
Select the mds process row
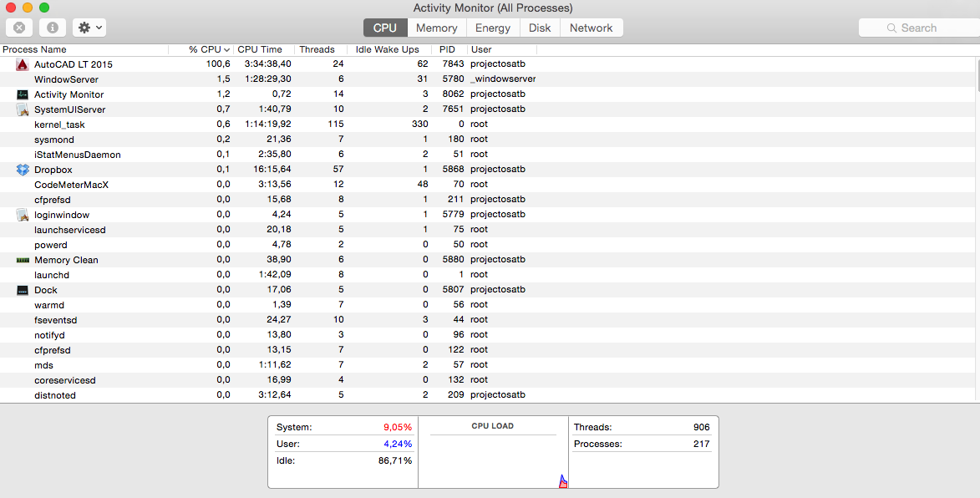coord(488,365)
